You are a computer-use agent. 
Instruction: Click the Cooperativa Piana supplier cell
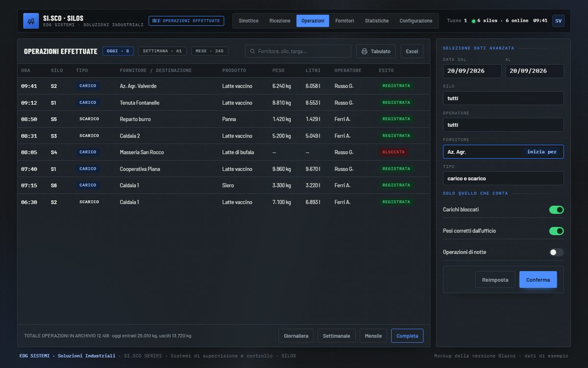140,169
